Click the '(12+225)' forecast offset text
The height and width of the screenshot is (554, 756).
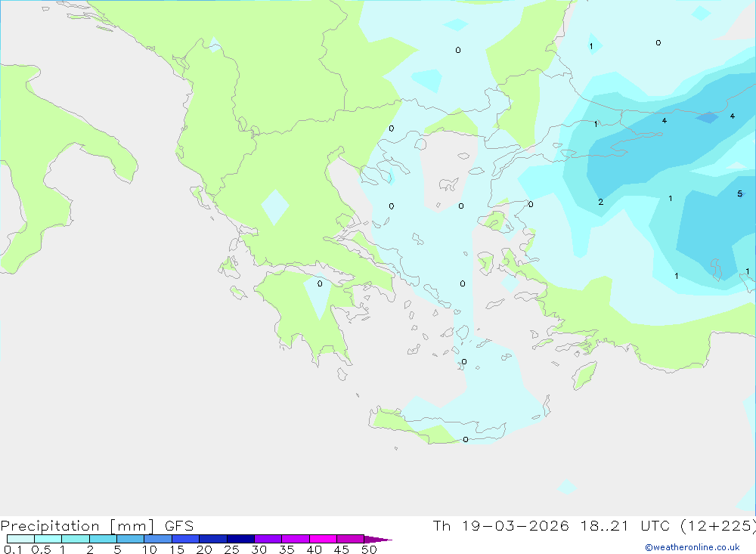(x=718, y=526)
